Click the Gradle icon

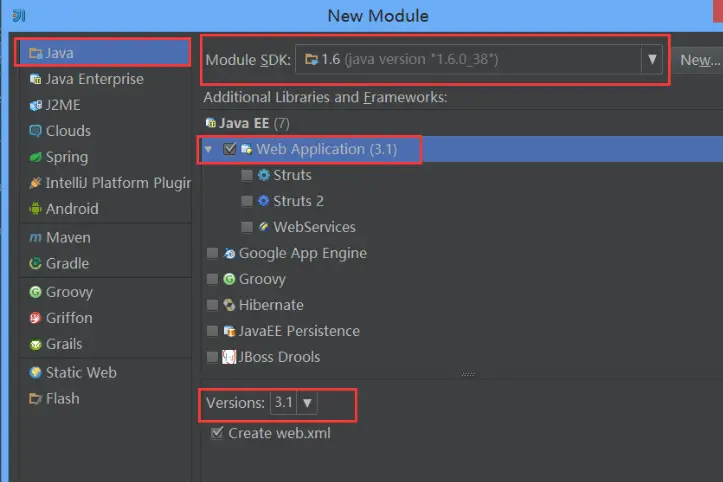tap(36, 263)
